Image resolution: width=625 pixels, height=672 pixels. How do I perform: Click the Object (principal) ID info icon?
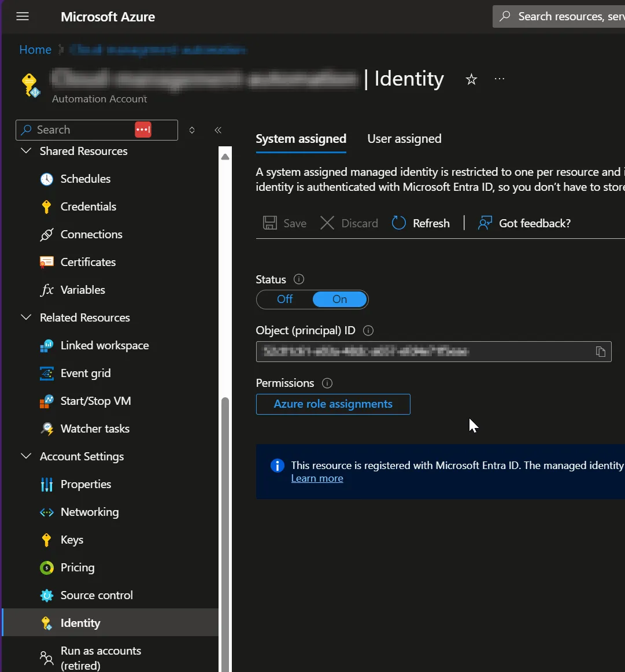coord(368,331)
